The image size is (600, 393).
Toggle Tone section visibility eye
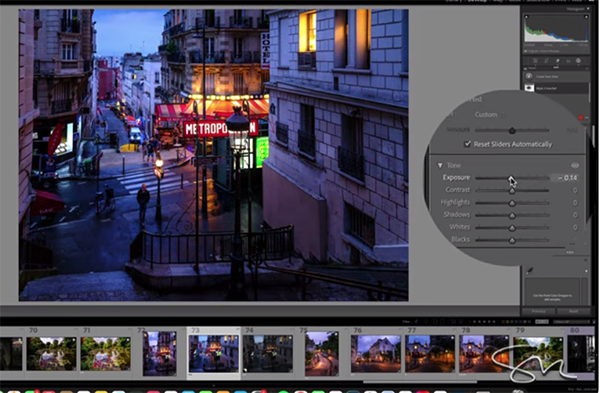575,165
